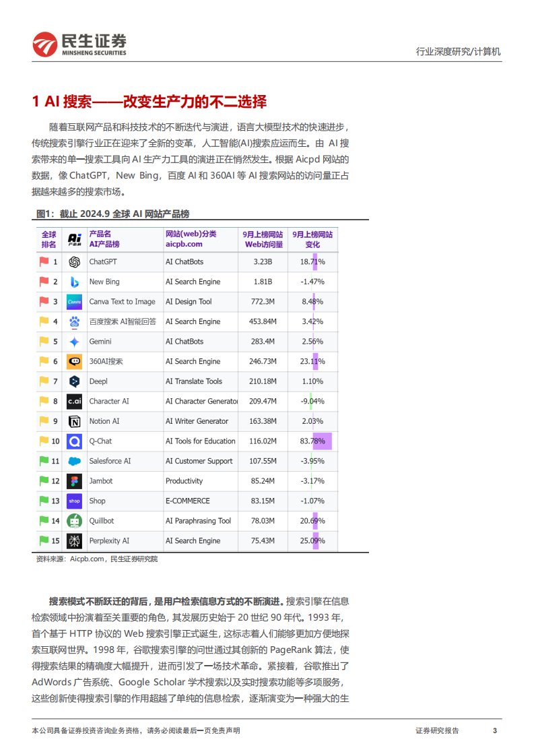The image size is (534, 756).
Task: Click the Q-Chat purple icon
Action: click(75, 441)
